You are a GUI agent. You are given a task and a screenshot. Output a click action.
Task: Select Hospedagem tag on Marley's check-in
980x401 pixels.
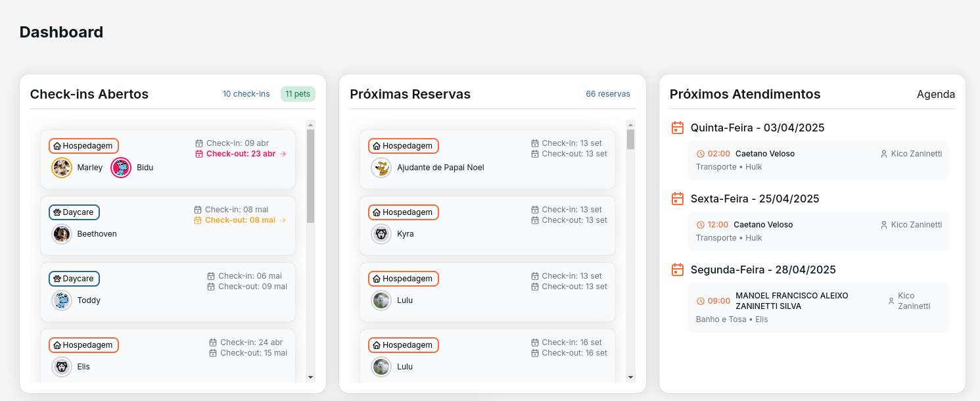(83, 146)
